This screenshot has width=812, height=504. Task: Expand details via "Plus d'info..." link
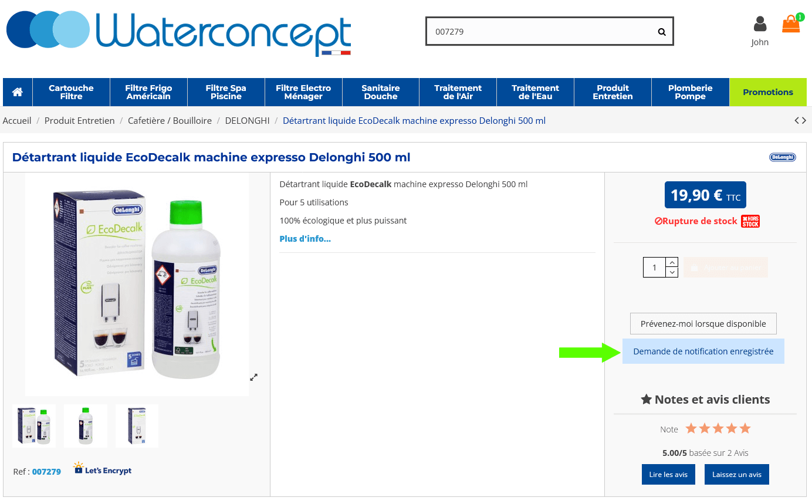point(305,239)
